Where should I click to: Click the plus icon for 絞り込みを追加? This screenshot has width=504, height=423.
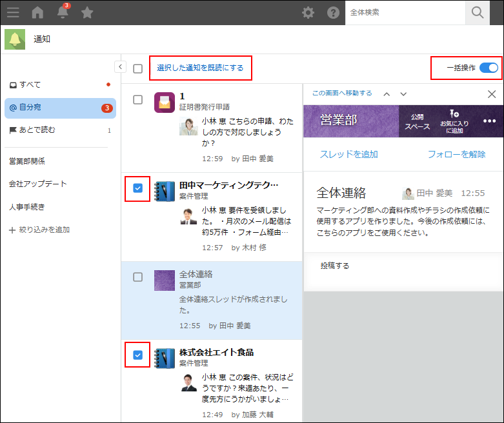pos(12,230)
